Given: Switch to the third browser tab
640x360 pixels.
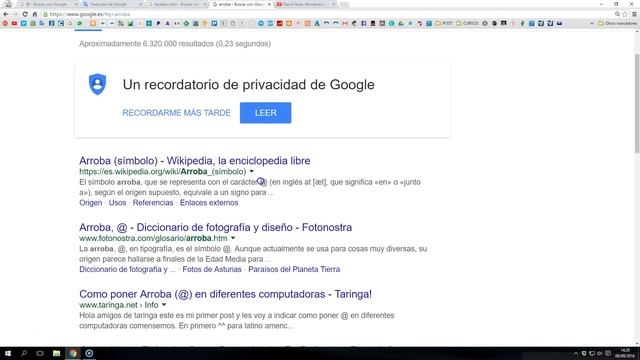Looking at the screenshot, I should tap(177, 4).
